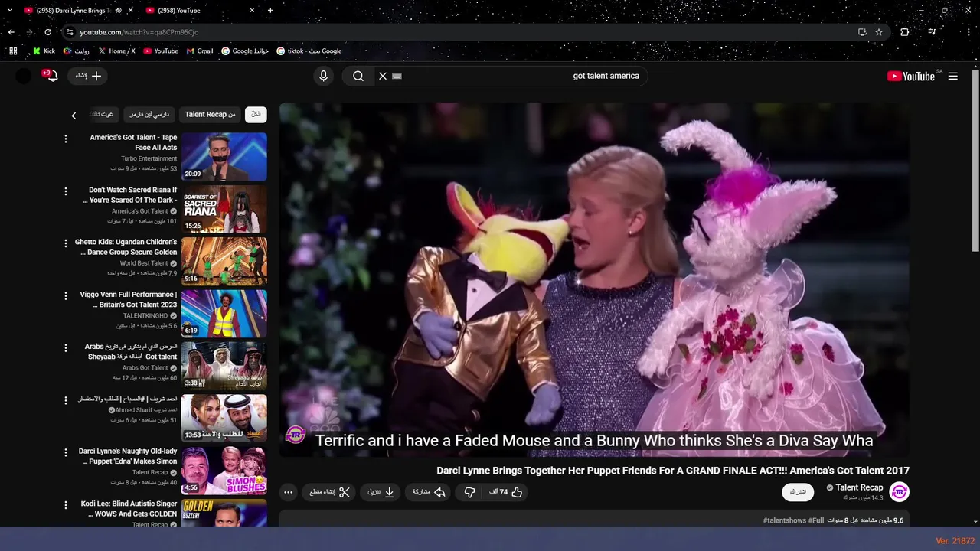This screenshot has width=980, height=551.
Task: Open options for Viggo Venn video
Action: (66, 295)
